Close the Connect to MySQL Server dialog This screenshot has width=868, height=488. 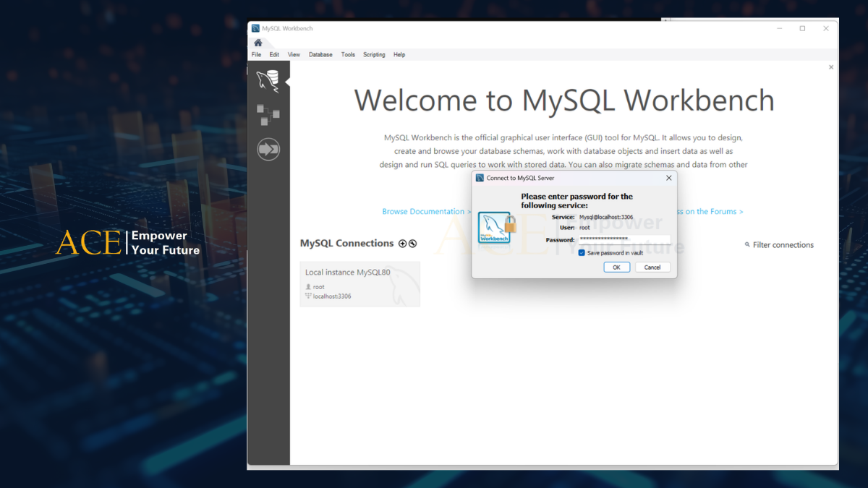[668, 177]
